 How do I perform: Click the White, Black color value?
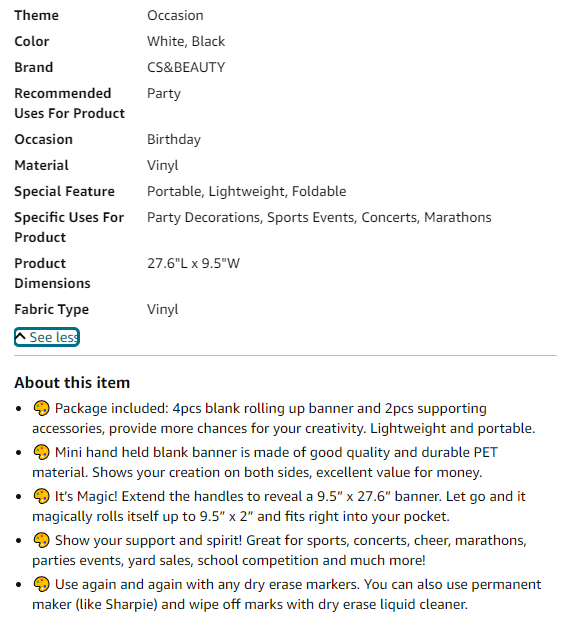[186, 41]
